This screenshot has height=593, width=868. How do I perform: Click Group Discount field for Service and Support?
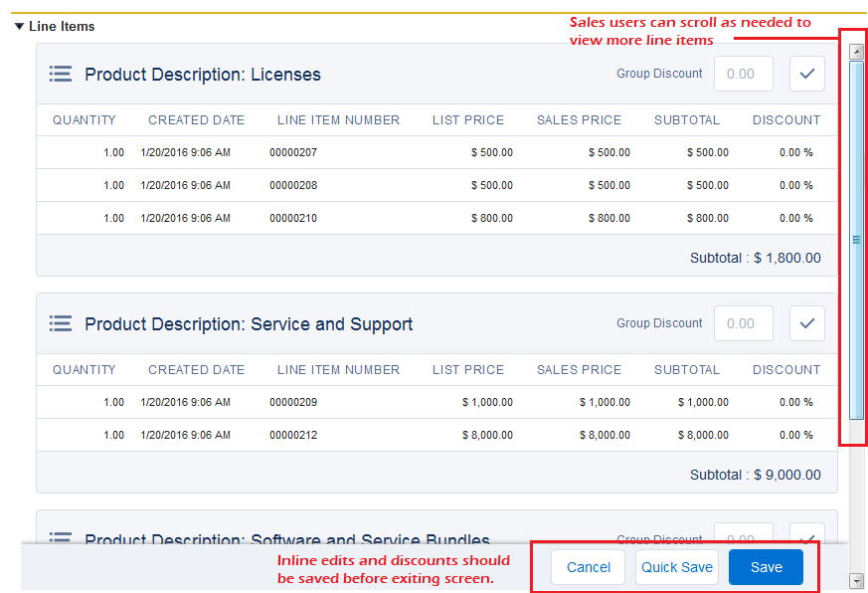coord(744,323)
